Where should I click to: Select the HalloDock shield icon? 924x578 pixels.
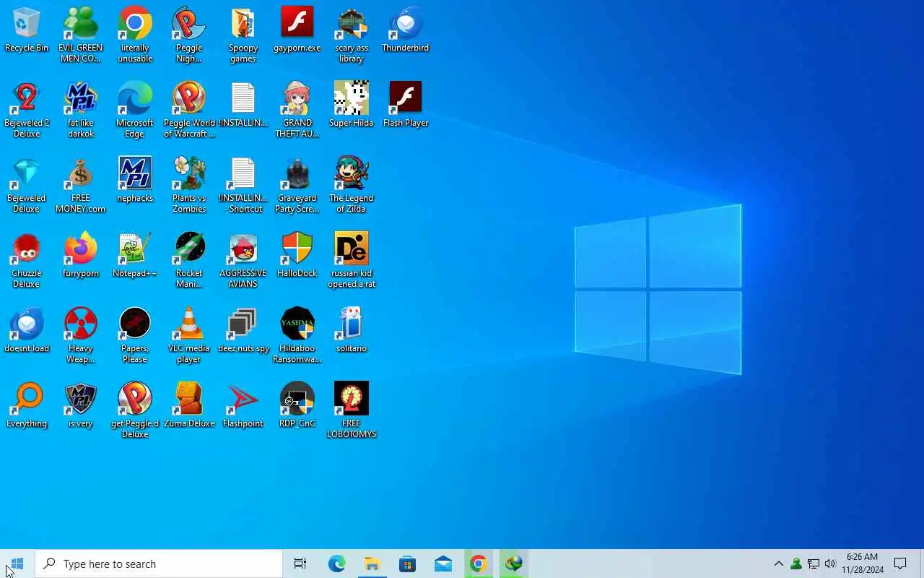[x=297, y=256]
